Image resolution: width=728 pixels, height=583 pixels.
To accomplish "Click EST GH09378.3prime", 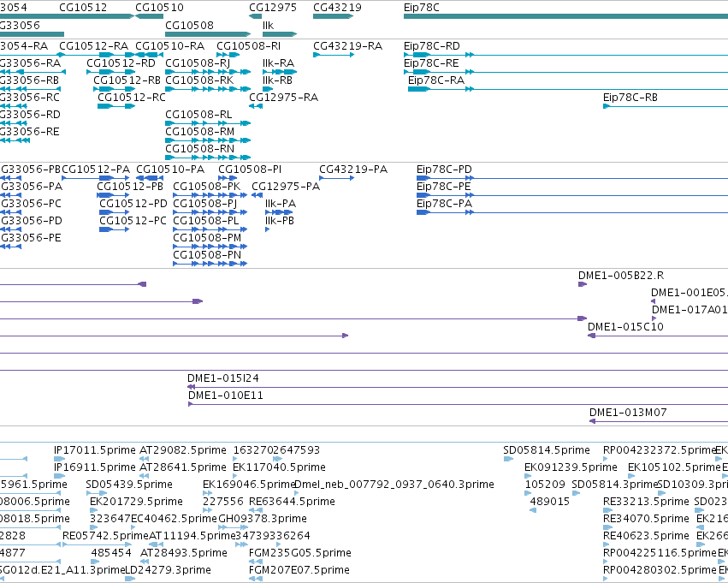I will point(263,520).
